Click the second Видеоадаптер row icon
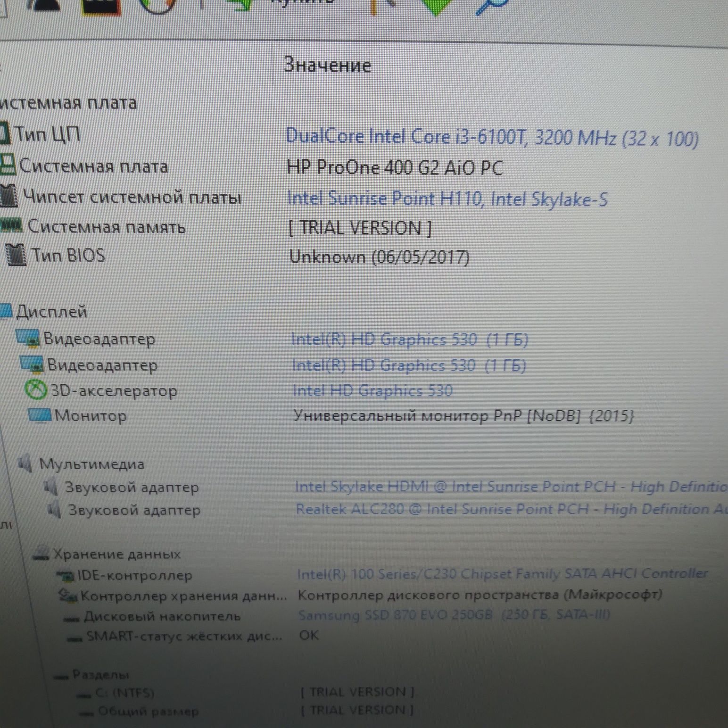The width and height of the screenshot is (728, 728). tap(32, 364)
